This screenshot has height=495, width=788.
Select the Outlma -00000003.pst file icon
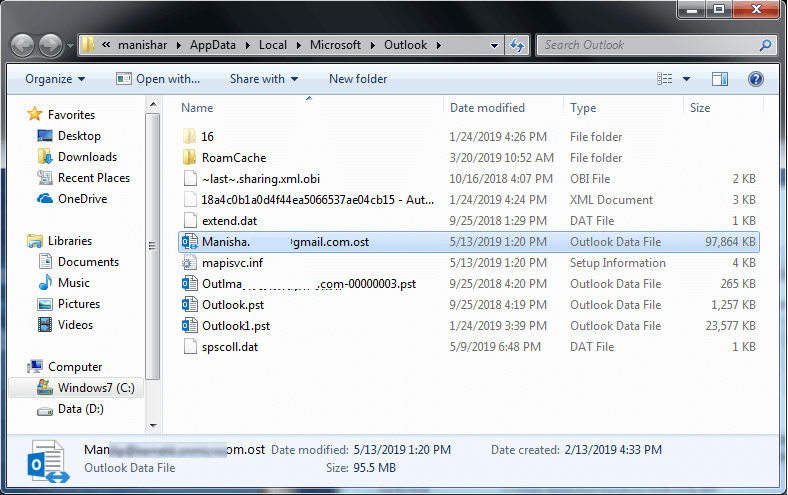(x=189, y=284)
